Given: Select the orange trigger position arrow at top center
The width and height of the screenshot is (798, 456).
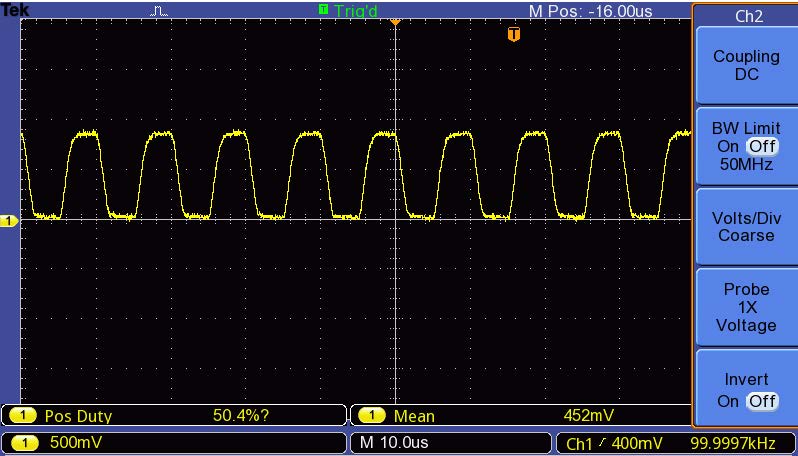Looking at the screenshot, I should pos(395,20).
